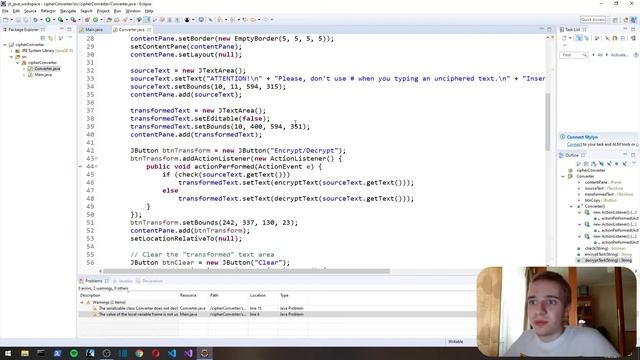Open the Source menu
The width and height of the screenshot is (640, 360).
pyautogui.click(x=30, y=11)
